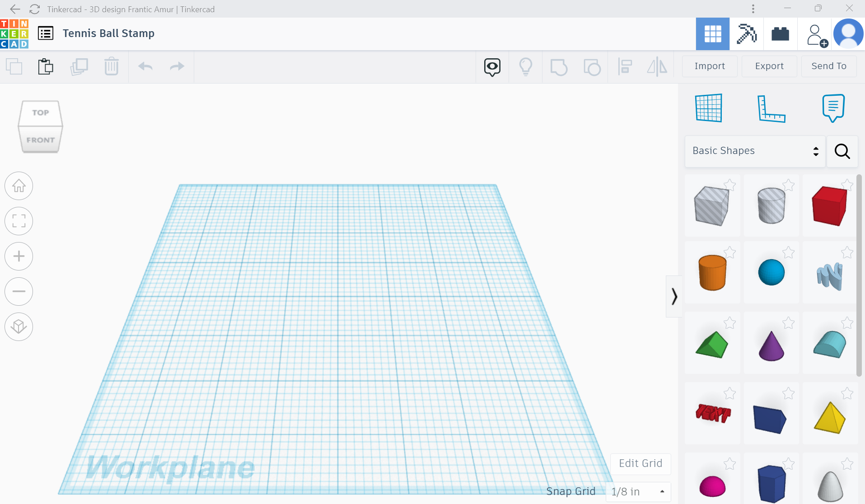Open the Basic Shapes category dropdown

pyautogui.click(x=755, y=151)
